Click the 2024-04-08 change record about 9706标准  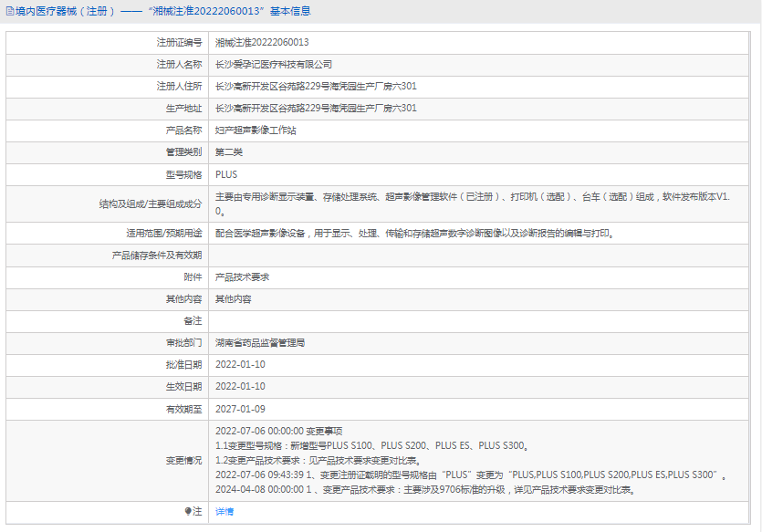(425, 489)
